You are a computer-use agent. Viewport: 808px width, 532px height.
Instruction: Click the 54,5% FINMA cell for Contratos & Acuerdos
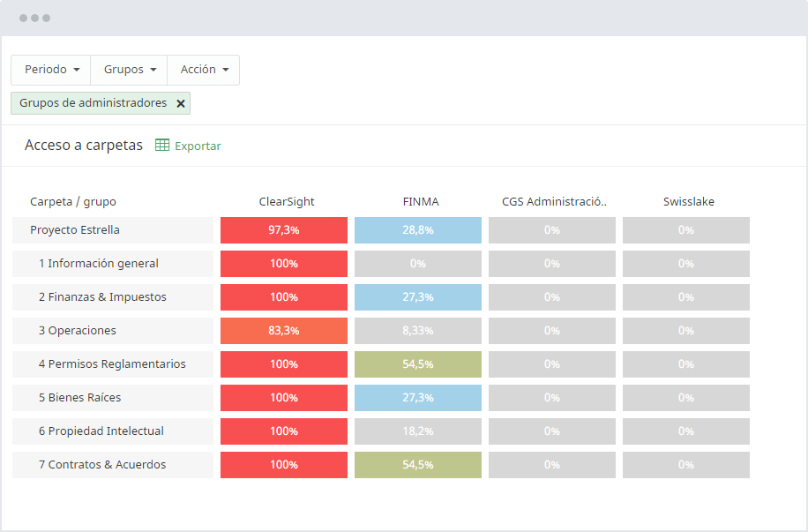click(x=418, y=464)
